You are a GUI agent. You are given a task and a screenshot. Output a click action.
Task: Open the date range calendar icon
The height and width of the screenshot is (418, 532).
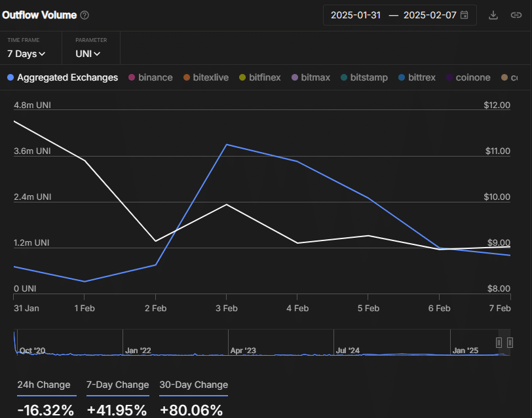point(465,15)
